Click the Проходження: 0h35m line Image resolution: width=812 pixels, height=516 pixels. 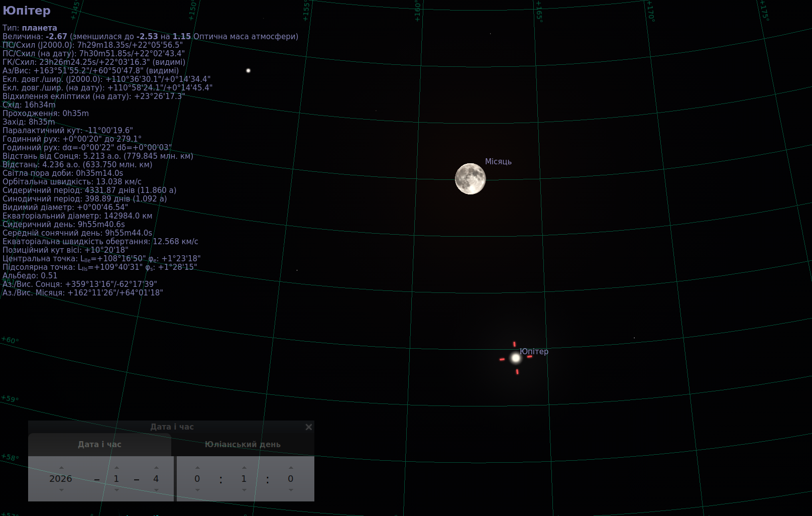[x=46, y=114]
